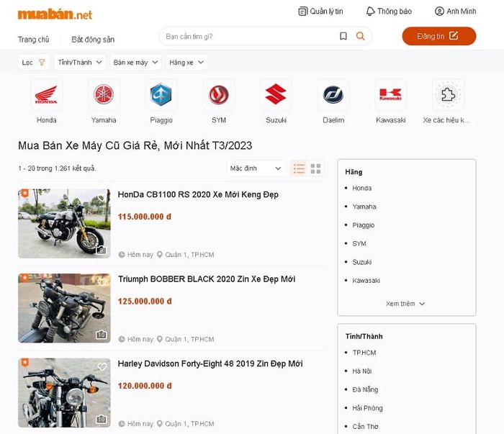Select the Honda brand logo

point(46,95)
